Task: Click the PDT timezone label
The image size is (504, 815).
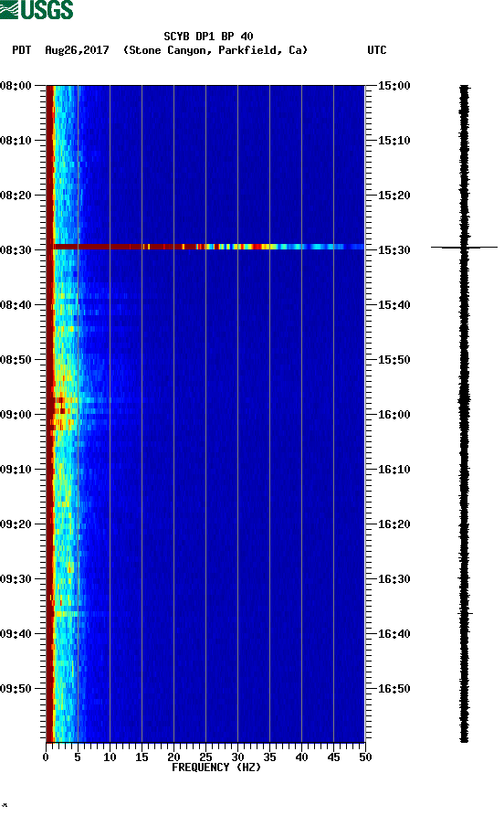Action: coord(21,50)
